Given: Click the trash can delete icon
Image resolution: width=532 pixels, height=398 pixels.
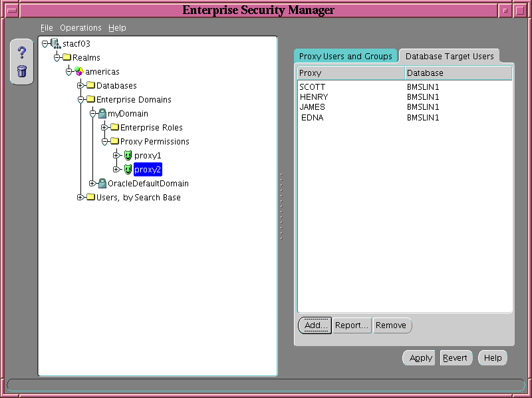Looking at the screenshot, I should (x=21, y=71).
